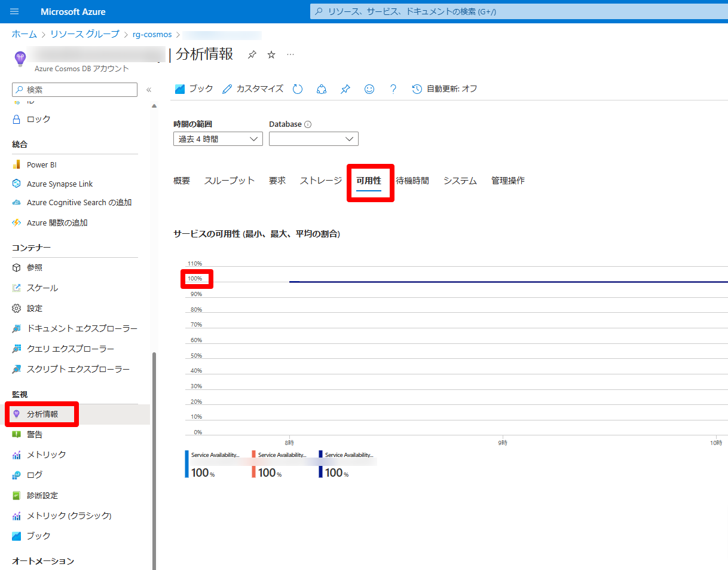Go to リソース グループ breadcrumb
The height and width of the screenshot is (570, 728).
click(85, 34)
